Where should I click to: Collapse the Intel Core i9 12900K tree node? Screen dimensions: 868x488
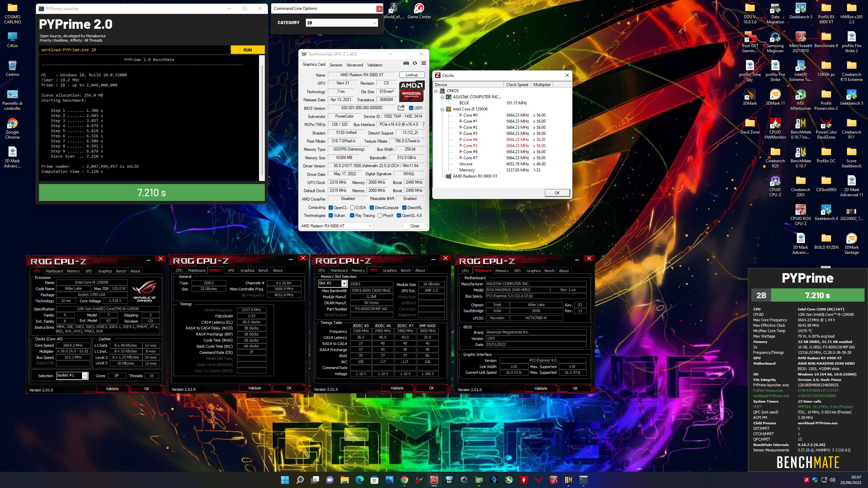[442, 109]
